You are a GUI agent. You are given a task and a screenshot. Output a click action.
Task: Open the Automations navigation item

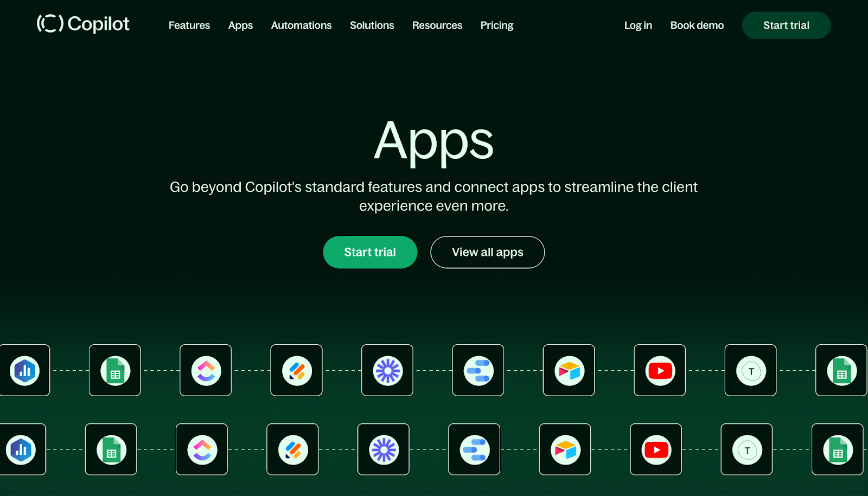coord(301,25)
